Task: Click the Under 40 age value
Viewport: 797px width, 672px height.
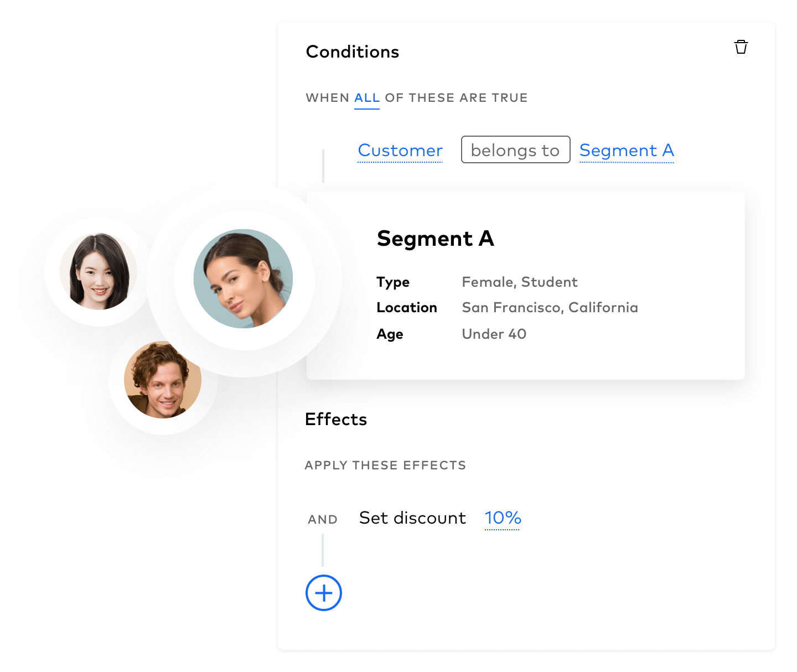Action: pos(494,334)
